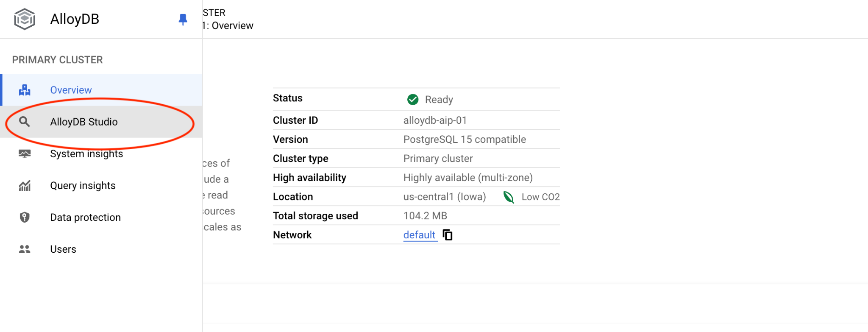Click the System insights monitor icon

pos(25,153)
